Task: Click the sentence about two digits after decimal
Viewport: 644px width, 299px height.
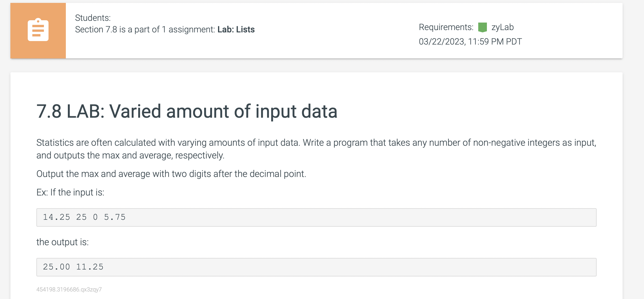Action: tap(171, 174)
